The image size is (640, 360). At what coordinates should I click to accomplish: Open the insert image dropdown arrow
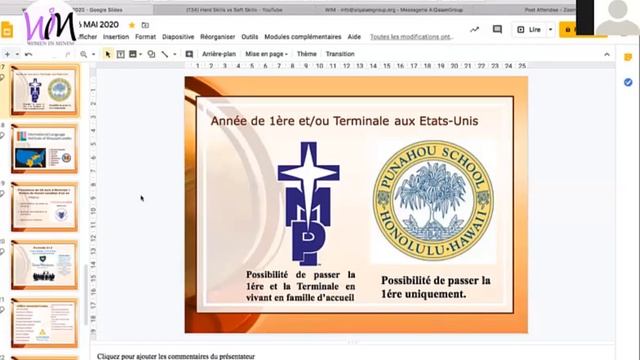click(140, 54)
